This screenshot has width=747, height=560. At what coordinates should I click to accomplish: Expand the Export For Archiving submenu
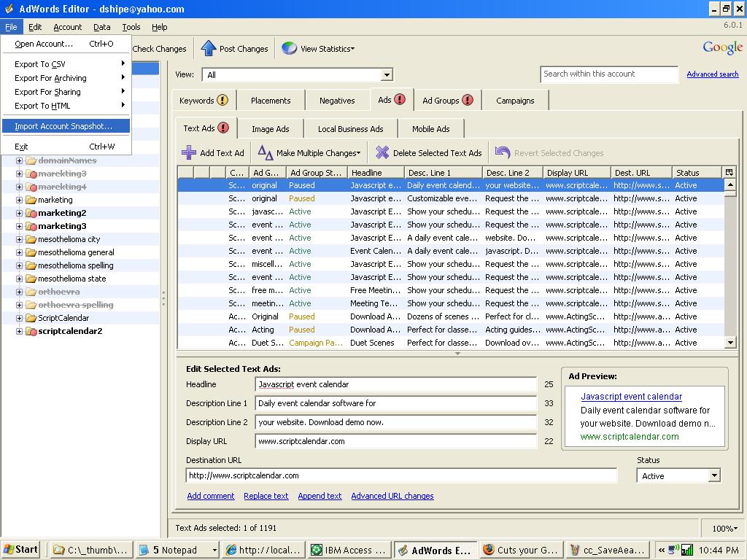tap(66, 77)
